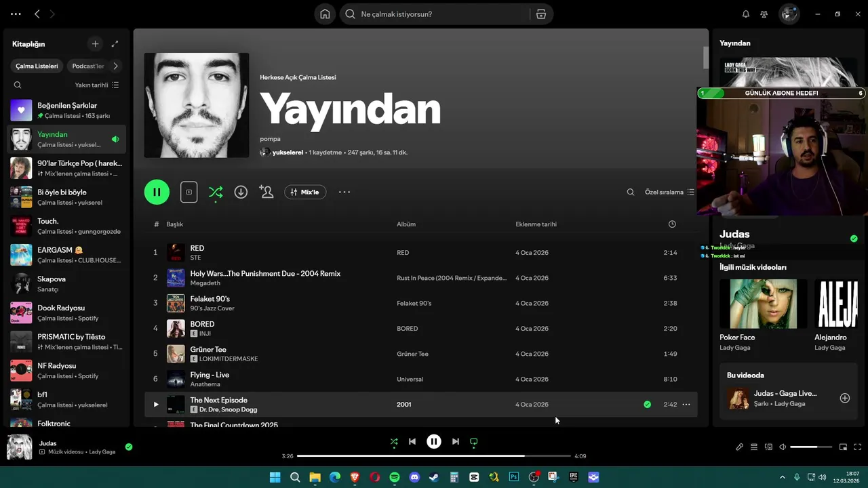Open Discord from the taskbar
Screen dimensions: 868x488
tap(414, 477)
